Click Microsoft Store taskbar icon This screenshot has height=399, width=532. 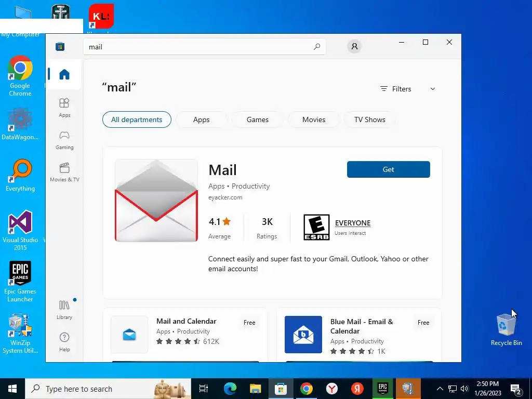281,389
